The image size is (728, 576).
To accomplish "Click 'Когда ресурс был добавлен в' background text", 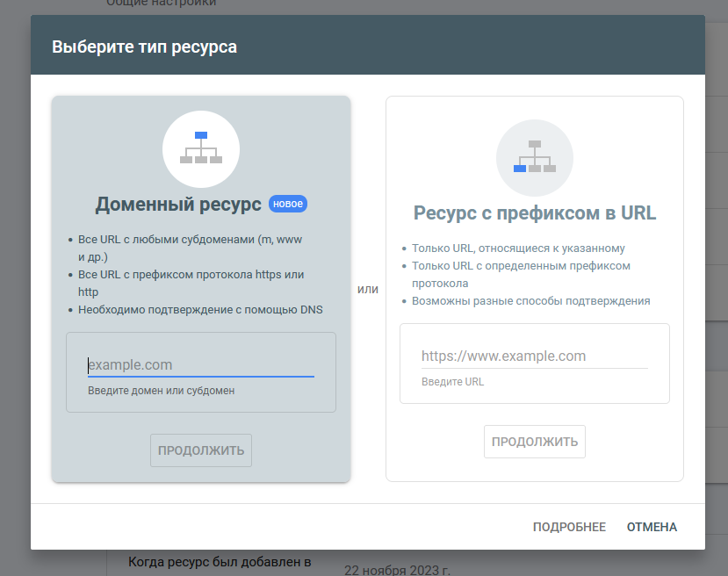I will pyautogui.click(x=220, y=562).
